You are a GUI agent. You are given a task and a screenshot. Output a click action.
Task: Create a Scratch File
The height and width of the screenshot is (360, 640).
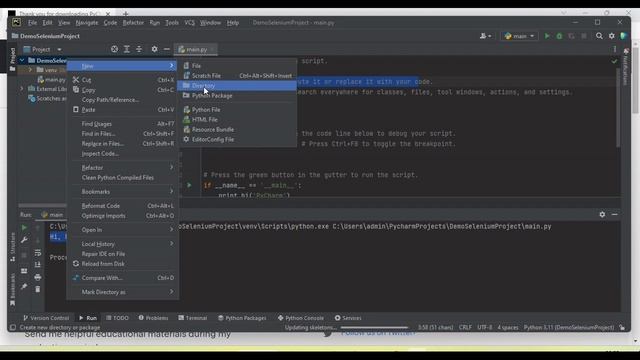(237, 76)
